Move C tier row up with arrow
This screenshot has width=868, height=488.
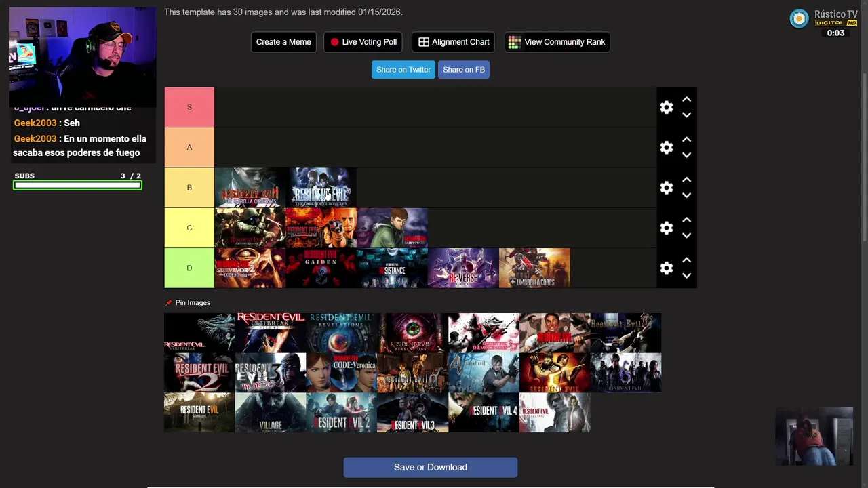pos(686,220)
